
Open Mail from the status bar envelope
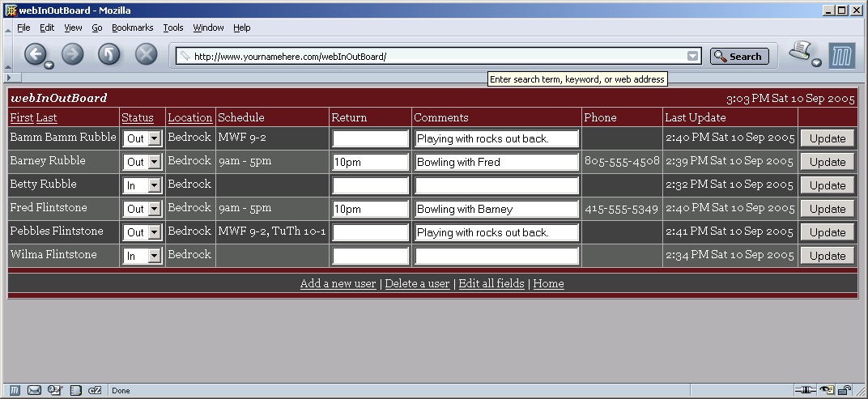click(x=34, y=390)
